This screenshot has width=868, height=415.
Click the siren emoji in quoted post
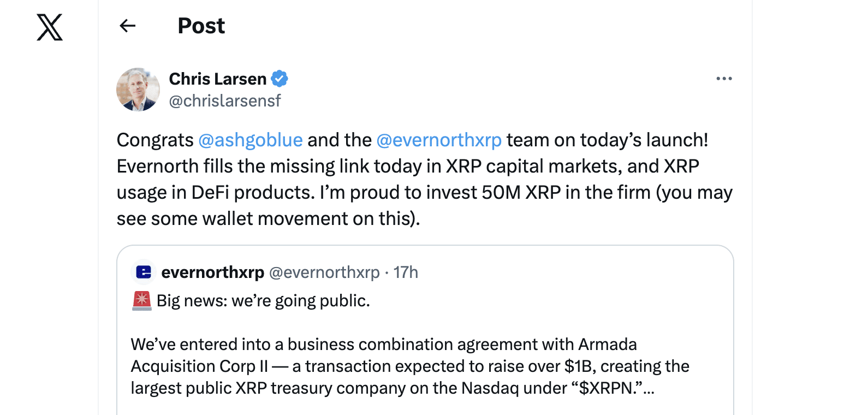(x=142, y=300)
